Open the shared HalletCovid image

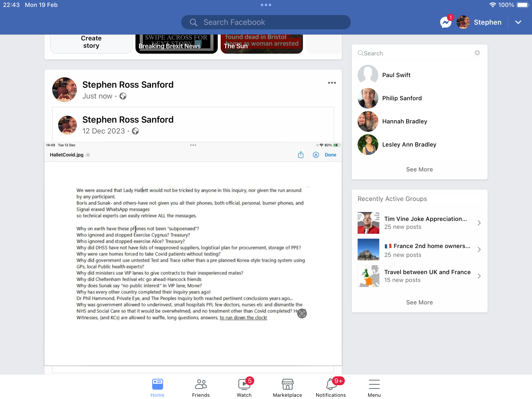point(193,254)
